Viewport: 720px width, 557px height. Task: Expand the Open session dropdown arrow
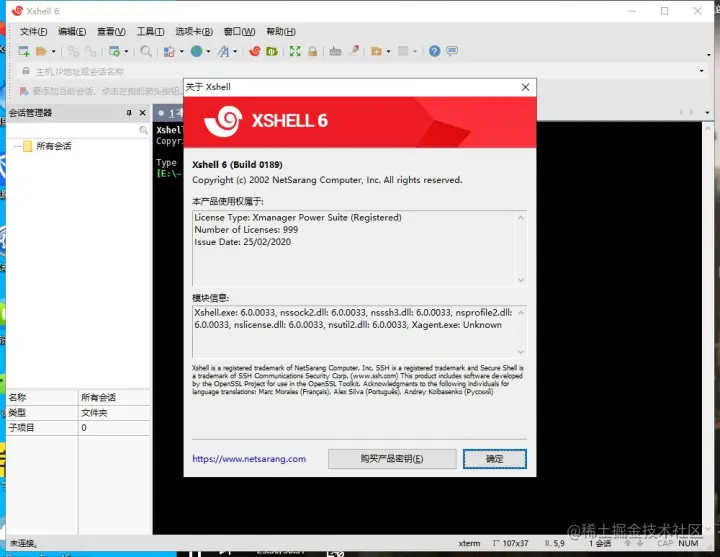pos(54,51)
